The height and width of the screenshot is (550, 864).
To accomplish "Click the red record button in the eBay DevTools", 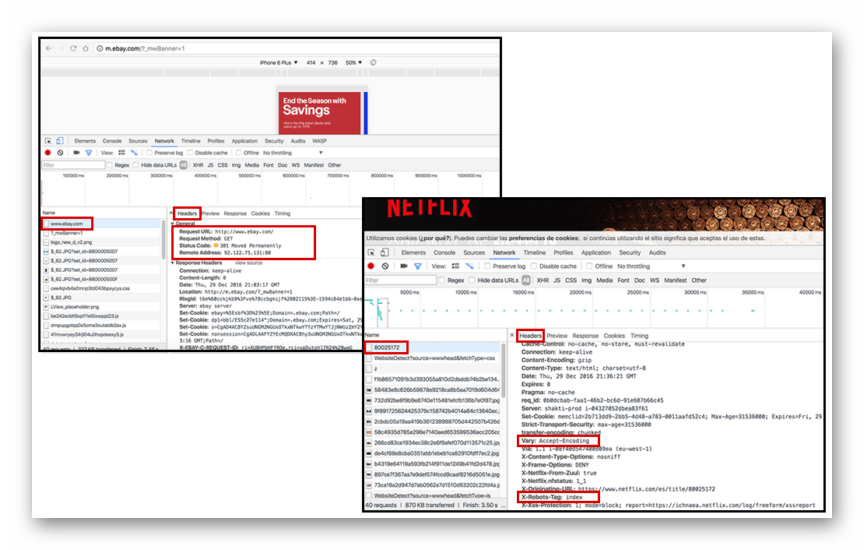I will pyautogui.click(x=48, y=153).
